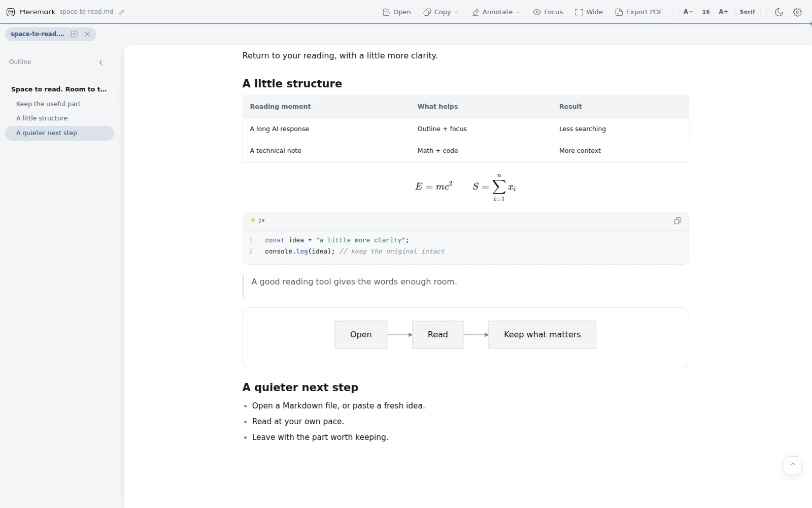
Task: Click the 'Result' table header
Action: pyautogui.click(x=570, y=107)
